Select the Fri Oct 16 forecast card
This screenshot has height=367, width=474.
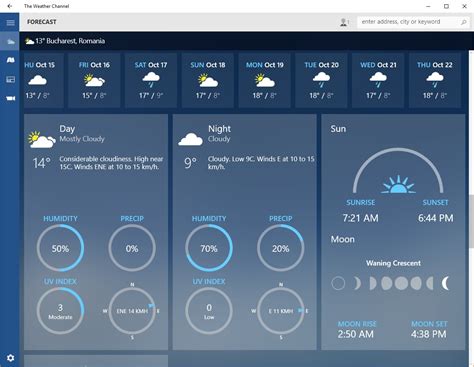pyautogui.click(x=94, y=80)
